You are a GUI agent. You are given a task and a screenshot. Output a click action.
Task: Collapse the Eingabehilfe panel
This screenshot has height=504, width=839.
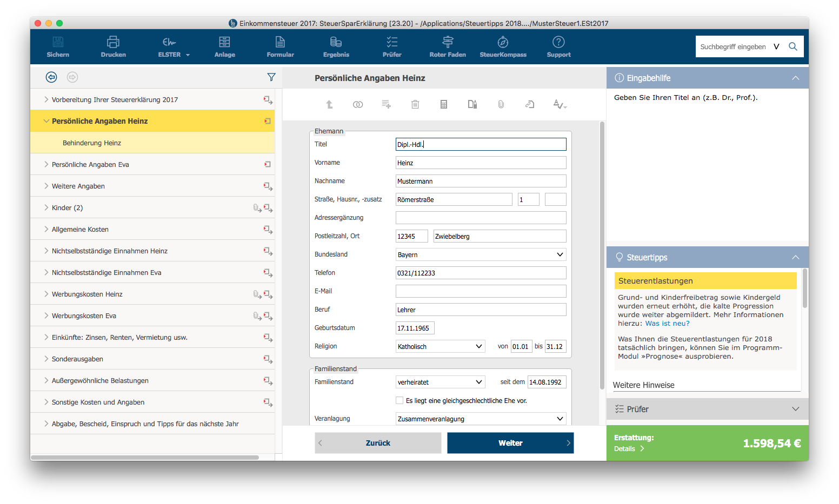(x=795, y=78)
